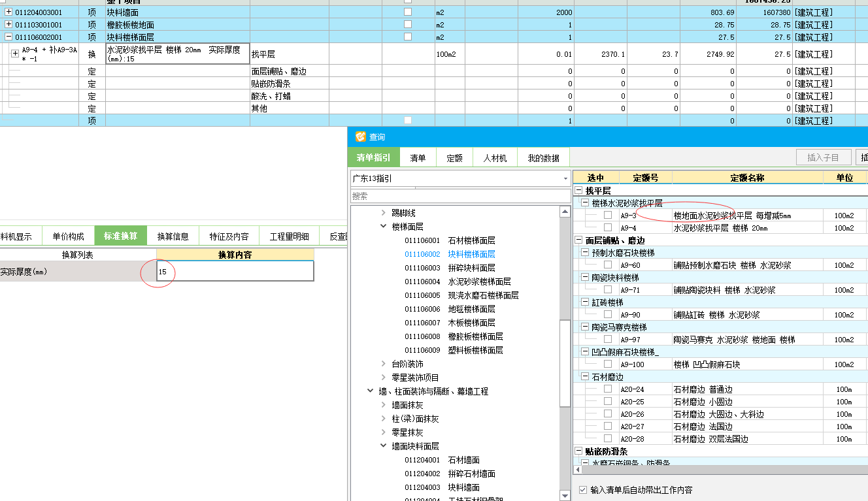Click the tree scrollbar up arrow
868x501 pixels.
[565, 212]
